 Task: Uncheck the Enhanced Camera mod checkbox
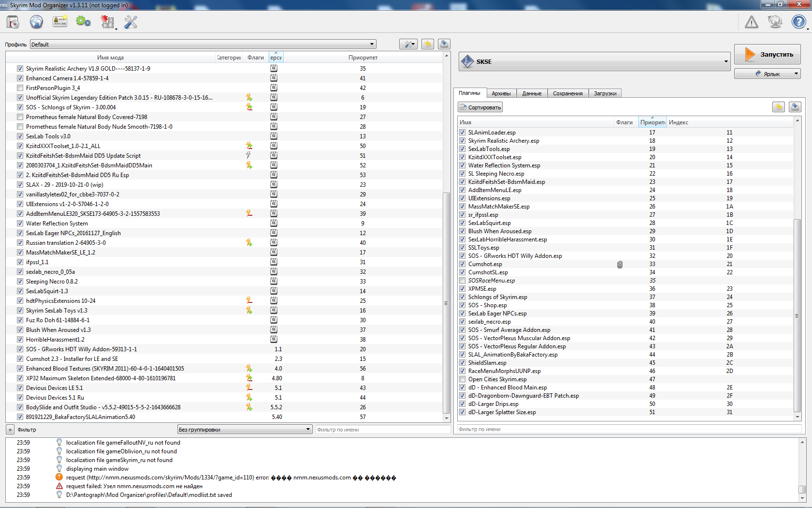point(20,78)
